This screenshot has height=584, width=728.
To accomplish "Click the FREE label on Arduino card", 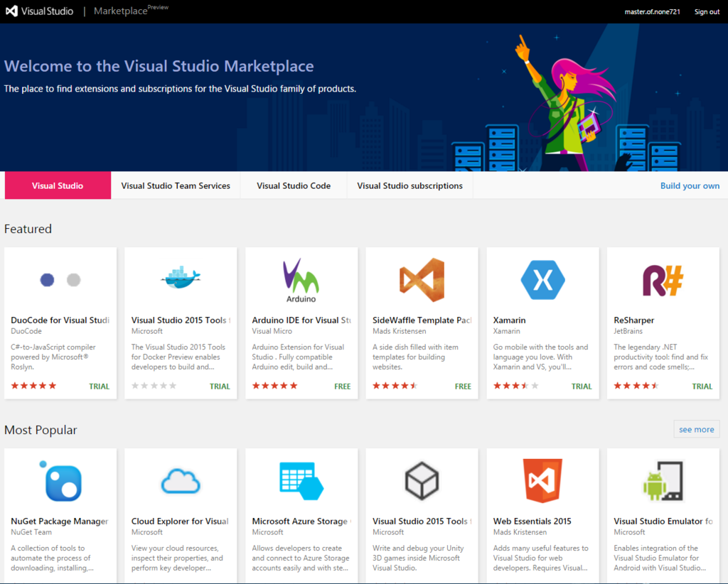I will [342, 386].
